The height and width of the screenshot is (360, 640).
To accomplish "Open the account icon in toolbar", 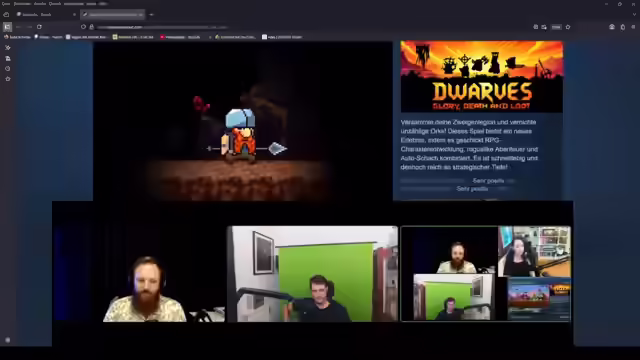I will click(x=611, y=27).
